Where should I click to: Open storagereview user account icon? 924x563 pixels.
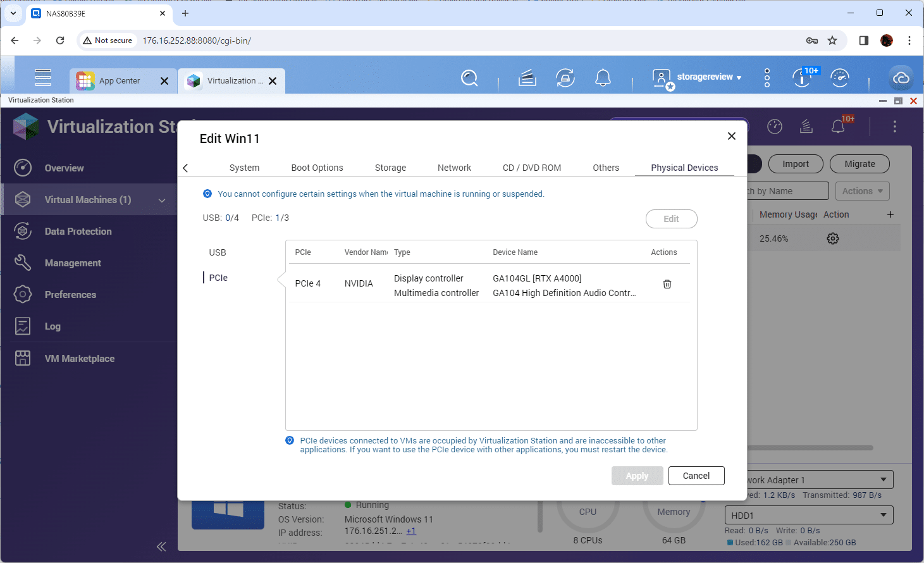click(x=662, y=78)
